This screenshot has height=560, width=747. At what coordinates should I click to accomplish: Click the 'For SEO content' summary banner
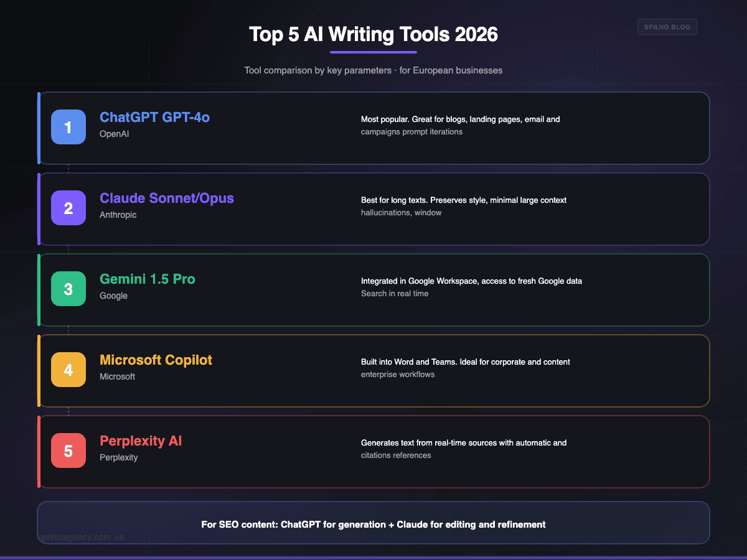[x=374, y=523]
